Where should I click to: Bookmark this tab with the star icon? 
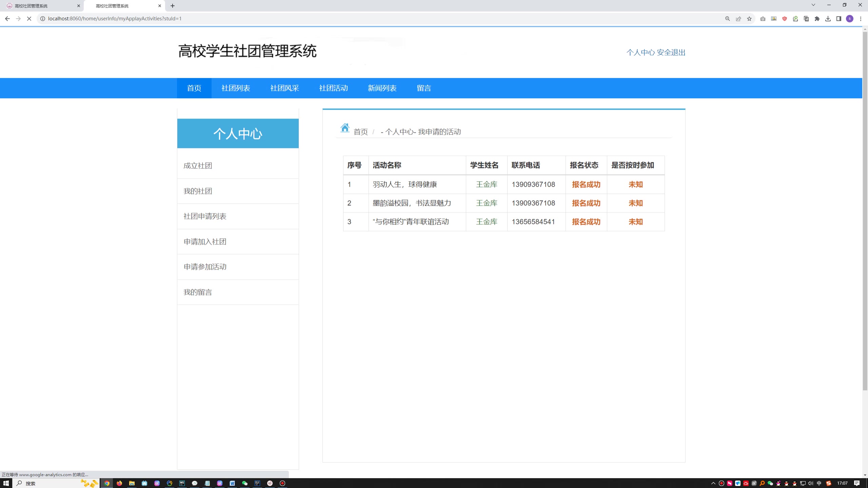click(x=749, y=19)
